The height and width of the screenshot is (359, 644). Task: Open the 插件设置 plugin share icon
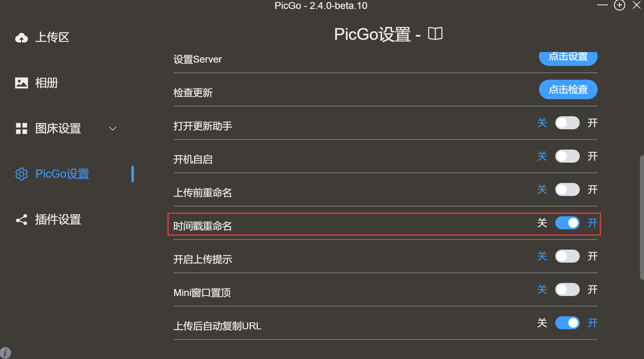pos(21,220)
